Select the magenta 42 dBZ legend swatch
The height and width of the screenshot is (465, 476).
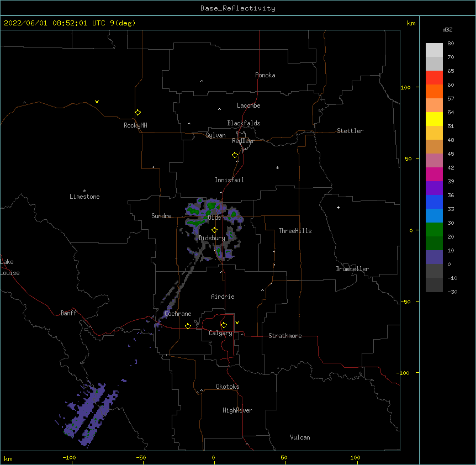pos(434,174)
